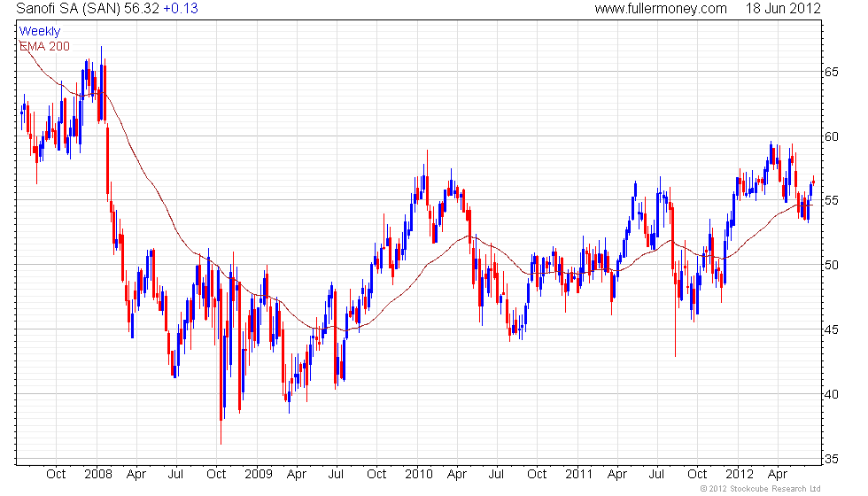Click the 65 price level on right axis

831,72
